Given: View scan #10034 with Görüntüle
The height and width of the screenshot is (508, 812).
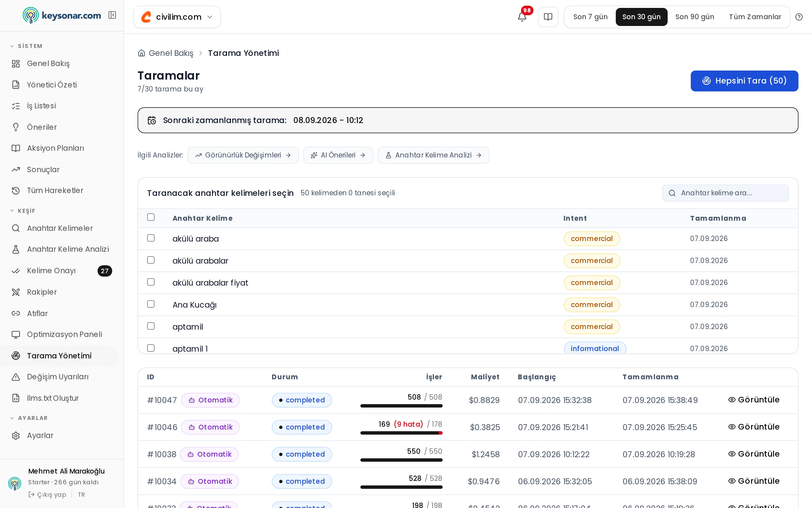Looking at the screenshot, I should (754, 481).
